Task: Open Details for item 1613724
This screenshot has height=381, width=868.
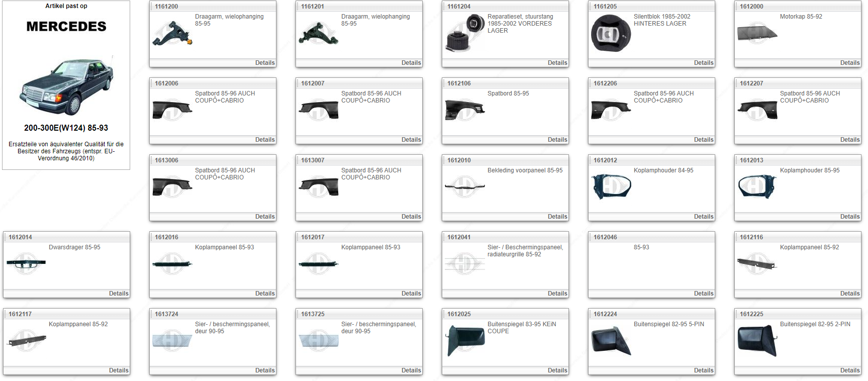Action: [265, 370]
